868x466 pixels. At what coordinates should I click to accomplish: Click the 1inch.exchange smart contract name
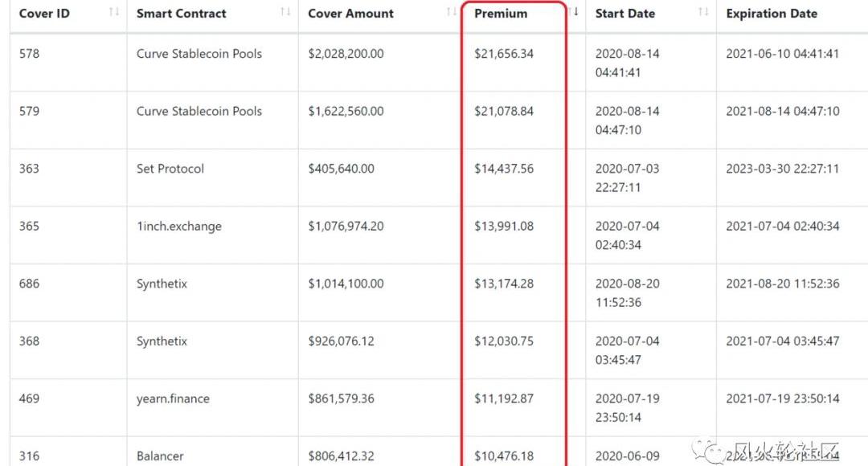(x=179, y=227)
